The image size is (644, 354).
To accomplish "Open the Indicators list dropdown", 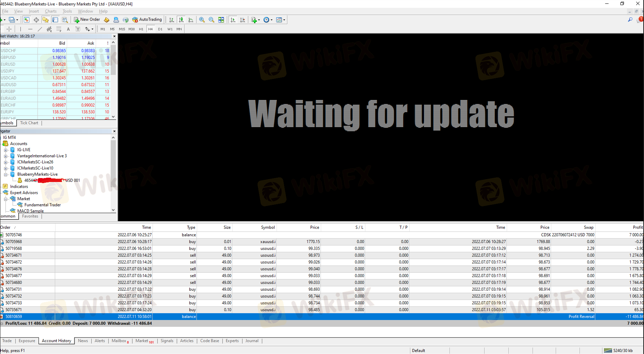I will click(255, 20).
